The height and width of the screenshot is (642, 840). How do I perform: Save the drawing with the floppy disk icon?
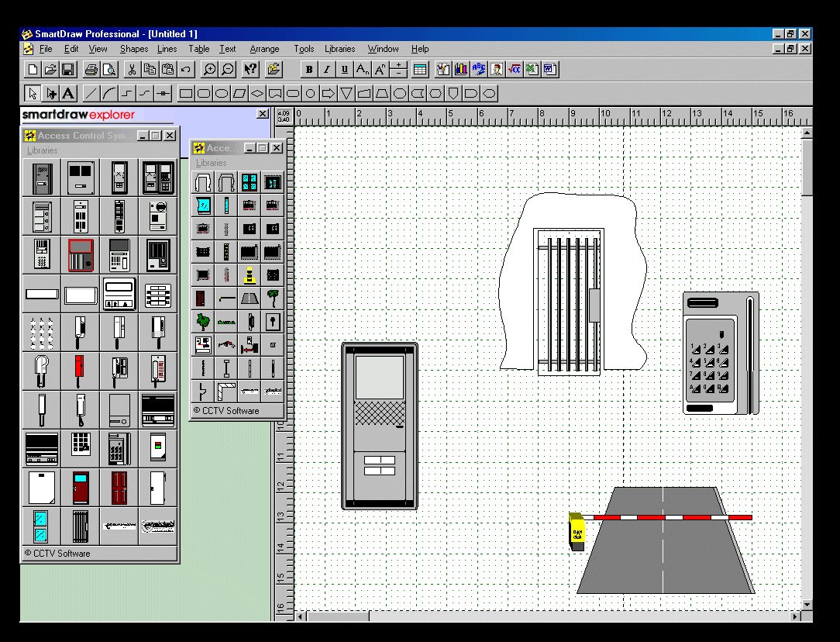pos(68,69)
